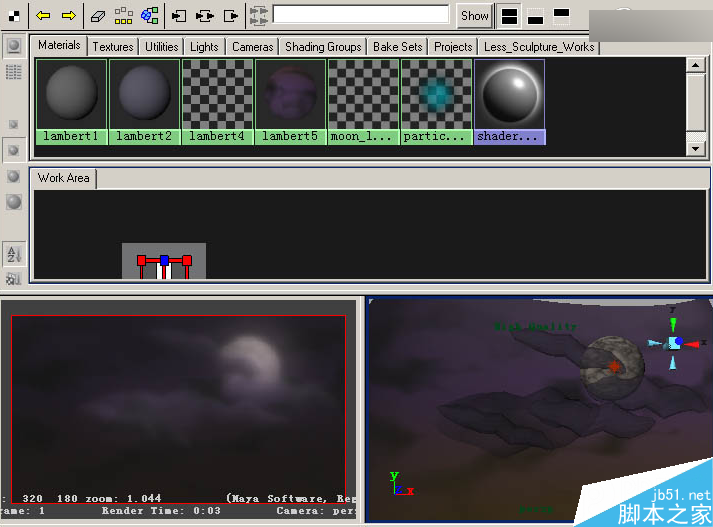Click the materials scrollbar down arrow
713x527 pixels.
tap(695, 148)
